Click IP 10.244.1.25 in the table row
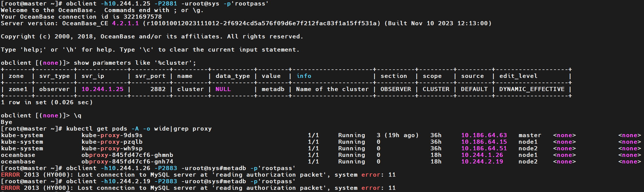 102,89
